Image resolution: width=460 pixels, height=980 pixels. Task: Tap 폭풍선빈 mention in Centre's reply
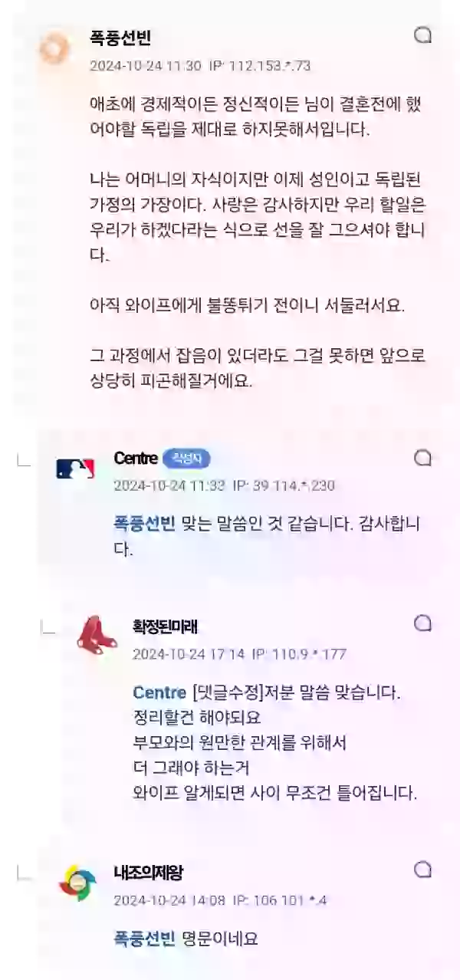tap(144, 525)
